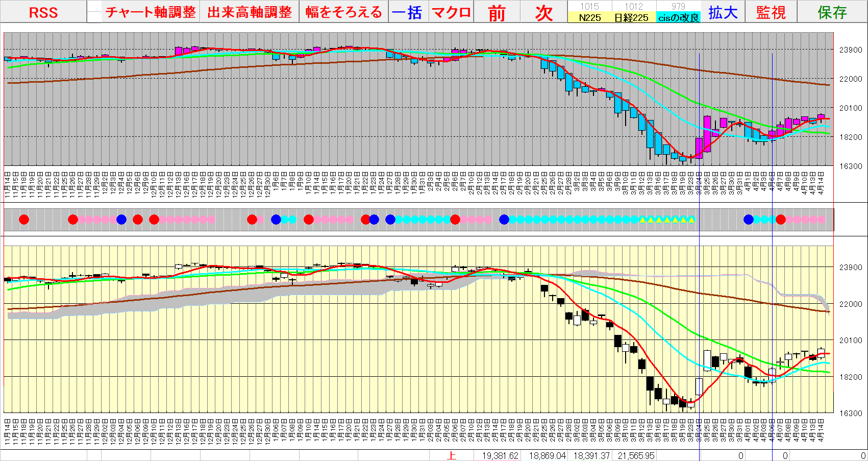Advance to next chart with 次
Image resolution: width=868 pixels, height=461 pixels.
(543, 12)
